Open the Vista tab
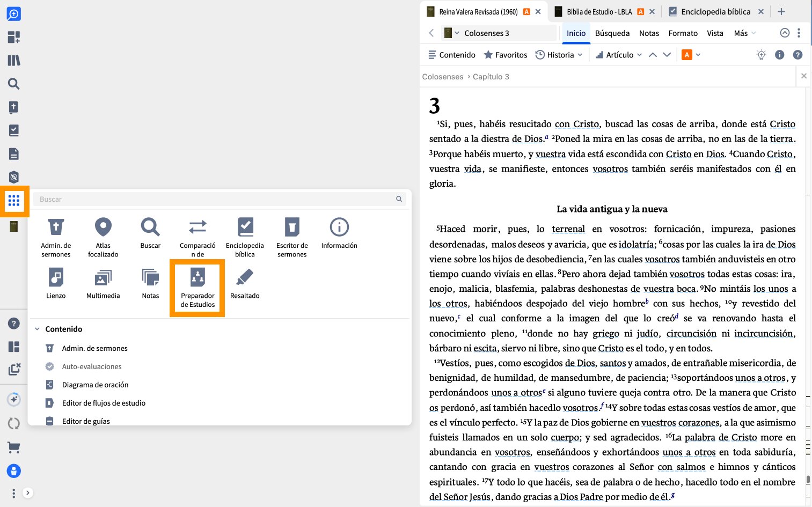 (x=715, y=33)
